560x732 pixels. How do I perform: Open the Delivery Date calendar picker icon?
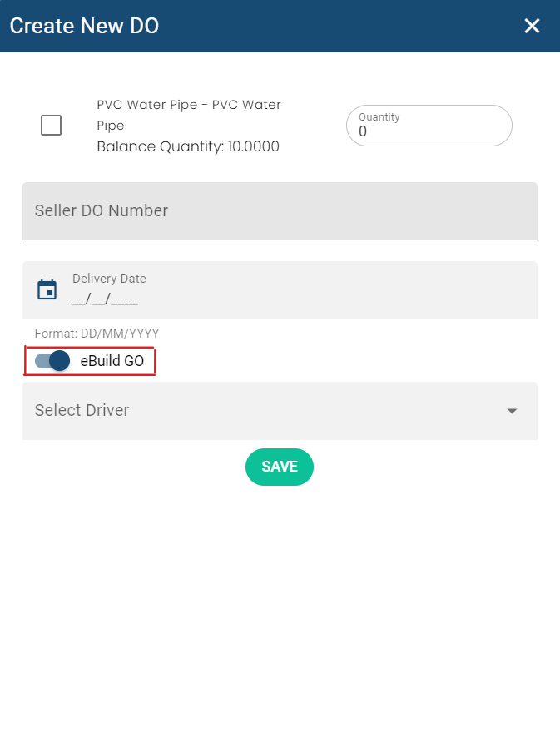[x=47, y=289]
